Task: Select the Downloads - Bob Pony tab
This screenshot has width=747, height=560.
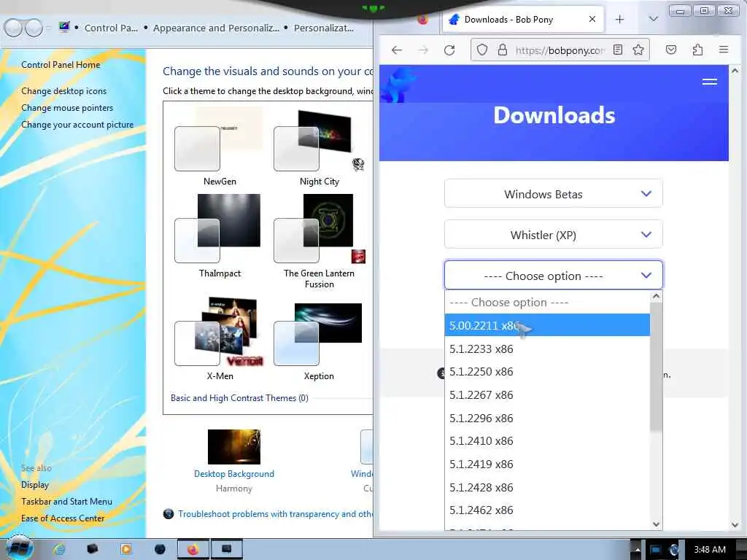Action: (x=523, y=20)
